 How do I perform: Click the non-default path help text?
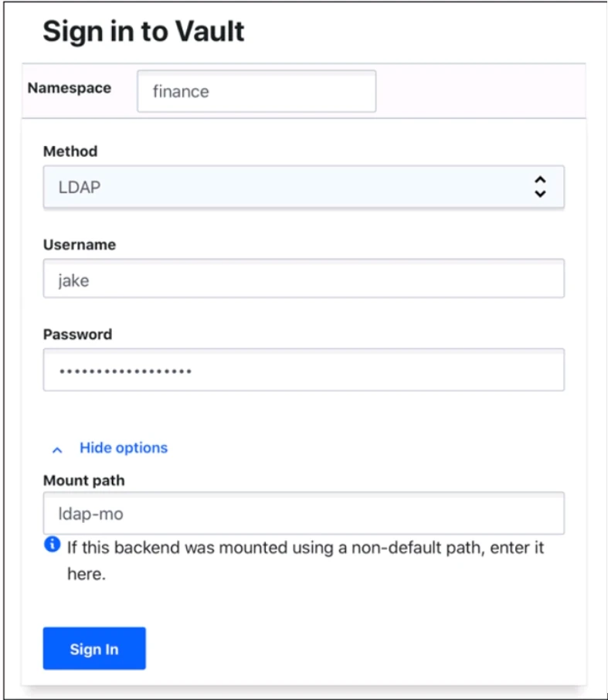305,548
